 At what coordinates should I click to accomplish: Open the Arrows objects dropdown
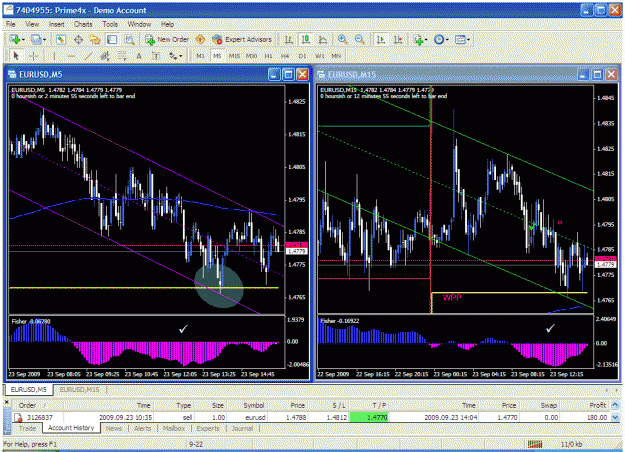[x=175, y=56]
